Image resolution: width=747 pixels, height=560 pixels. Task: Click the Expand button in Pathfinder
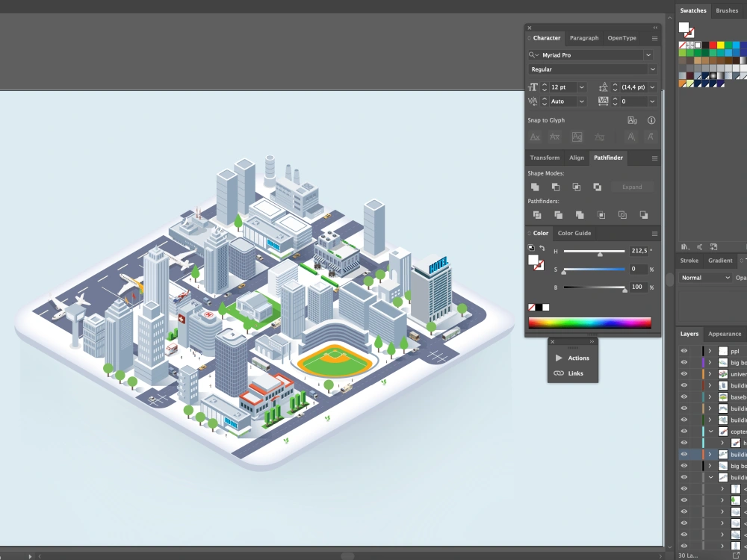[632, 187]
